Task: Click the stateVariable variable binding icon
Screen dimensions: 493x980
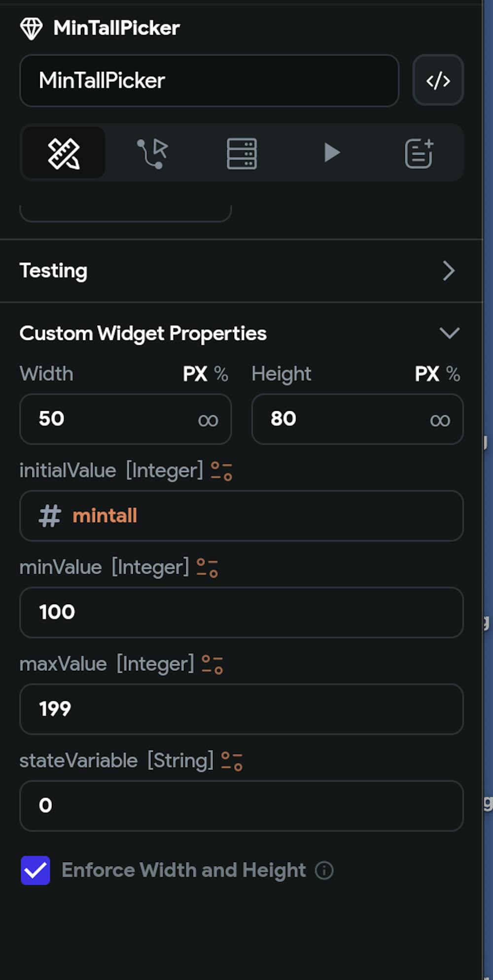Action: [x=232, y=761]
